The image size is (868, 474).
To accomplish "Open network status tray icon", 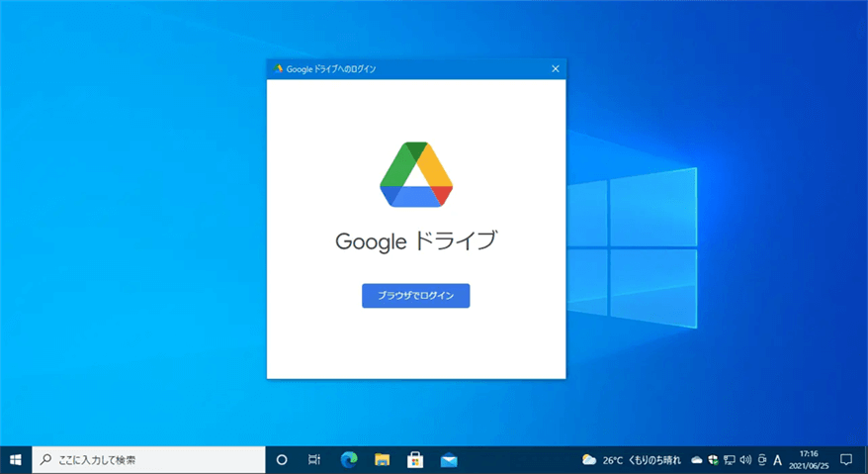I will [x=730, y=460].
